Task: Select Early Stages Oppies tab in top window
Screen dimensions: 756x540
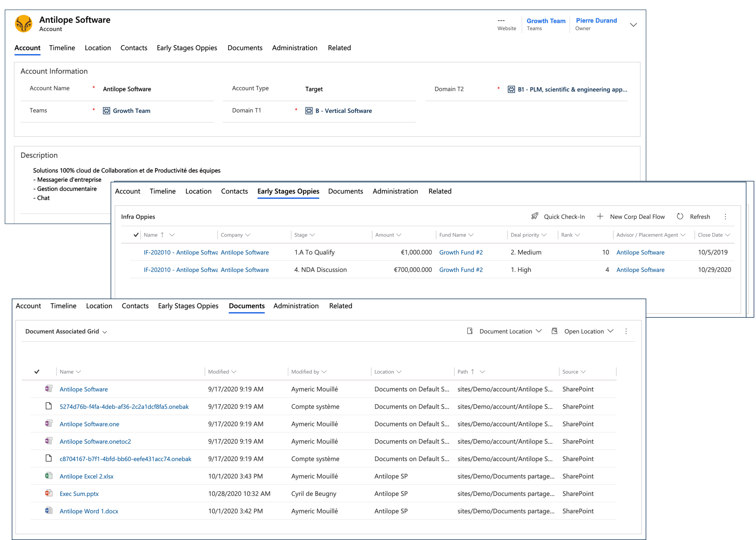Action: (187, 48)
